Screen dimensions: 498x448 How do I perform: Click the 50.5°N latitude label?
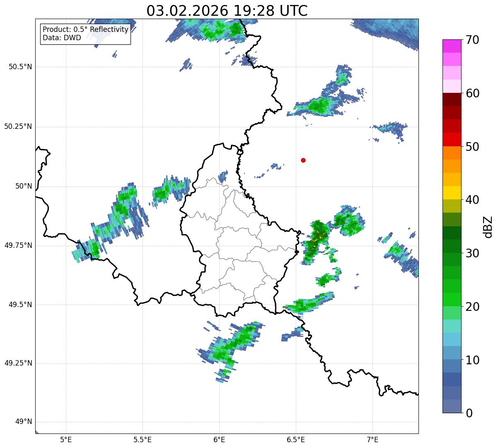point(20,67)
